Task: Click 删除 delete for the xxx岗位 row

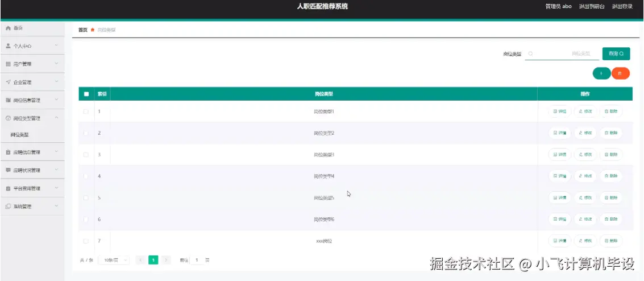Action: (610, 241)
